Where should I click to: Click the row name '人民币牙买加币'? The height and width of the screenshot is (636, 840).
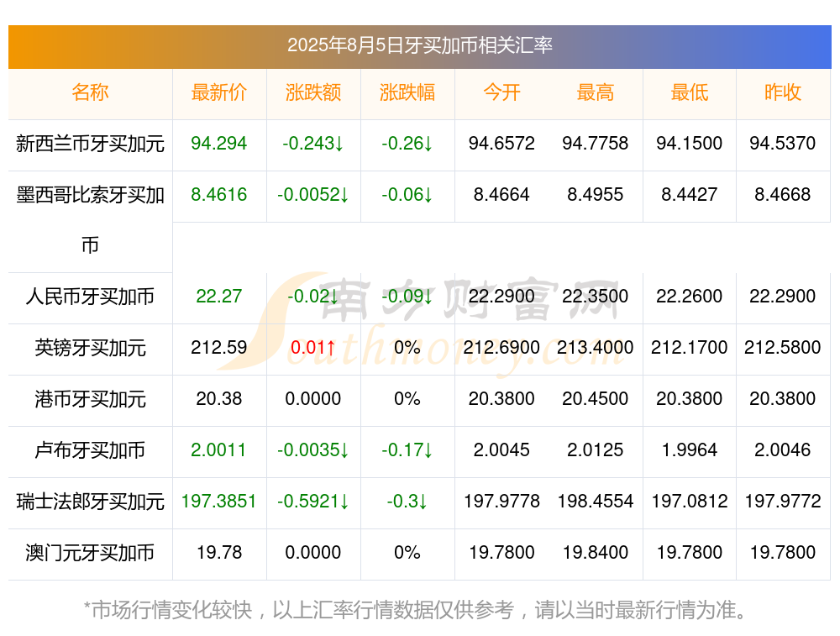[x=90, y=297]
